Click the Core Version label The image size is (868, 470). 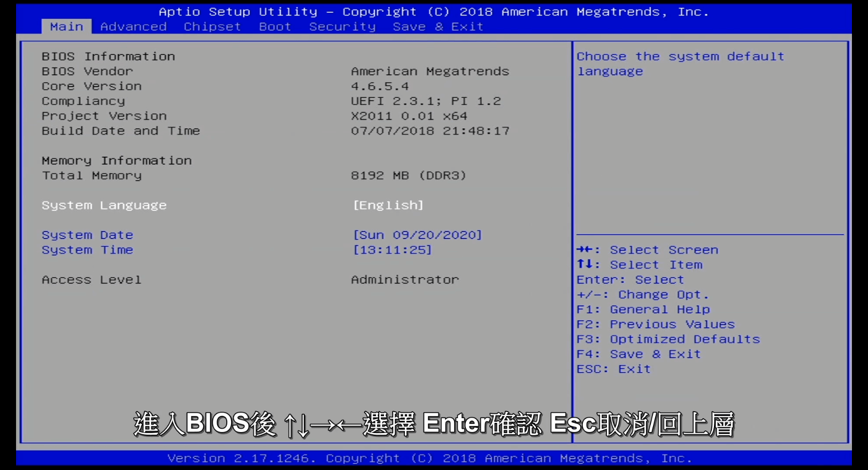[x=92, y=86]
